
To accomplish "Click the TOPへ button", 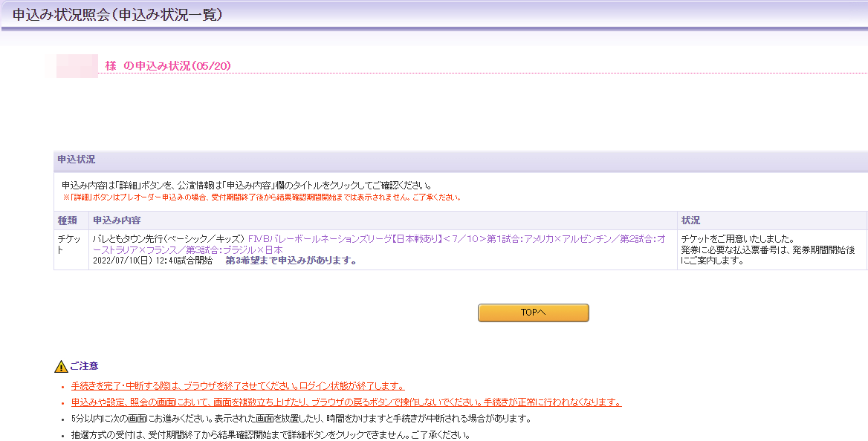I will 533,313.
